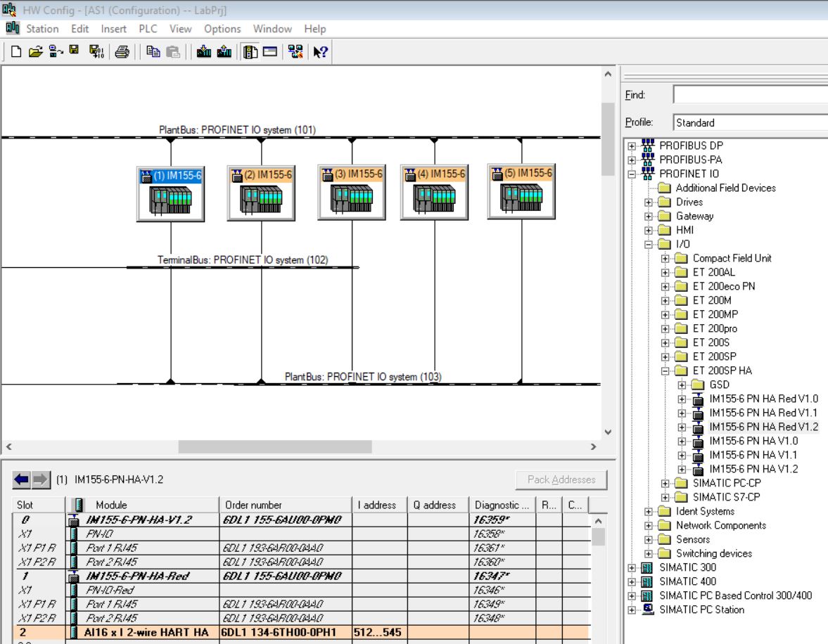This screenshot has width=828, height=644.
Task: Click the Pack Addresses button
Action: click(x=561, y=479)
